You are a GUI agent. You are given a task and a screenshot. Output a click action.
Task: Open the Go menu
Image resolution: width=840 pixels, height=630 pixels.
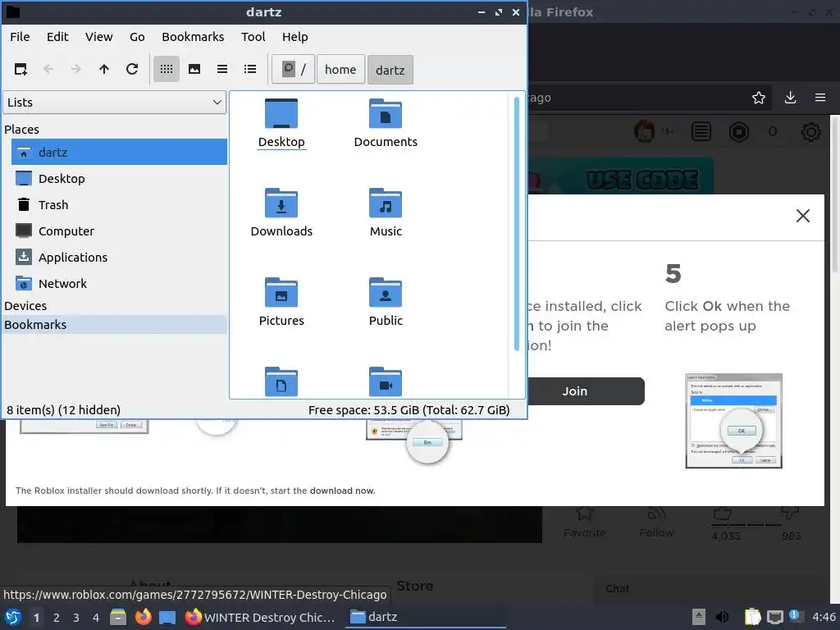point(137,37)
